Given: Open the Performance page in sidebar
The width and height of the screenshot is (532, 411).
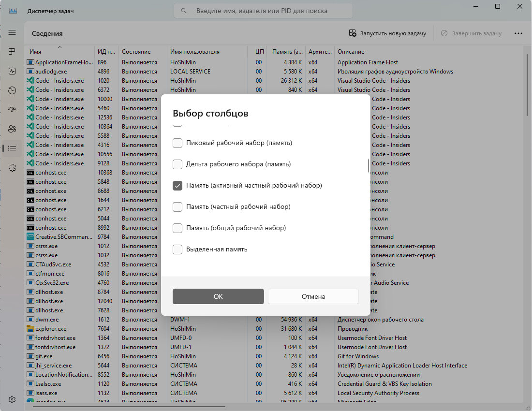Looking at the screenshot, I should pos(12,71).
